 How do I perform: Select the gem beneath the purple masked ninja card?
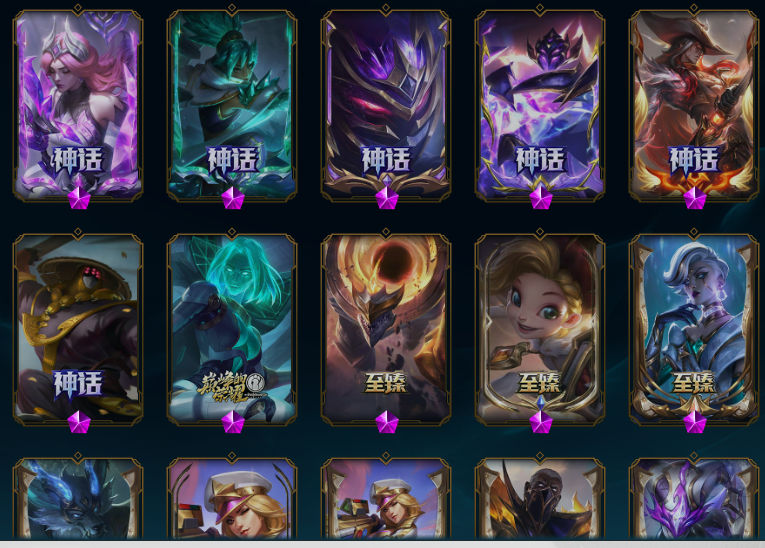pos(387,199)
